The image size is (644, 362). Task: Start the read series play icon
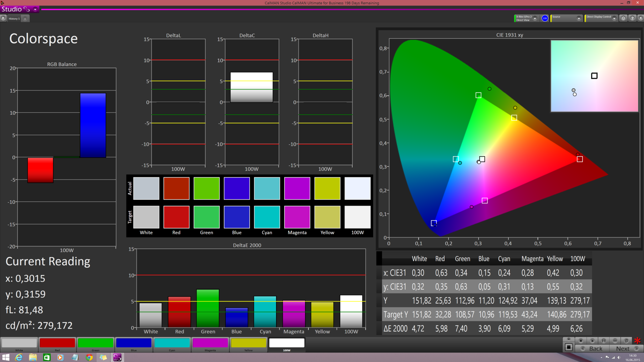coord(592,341)
